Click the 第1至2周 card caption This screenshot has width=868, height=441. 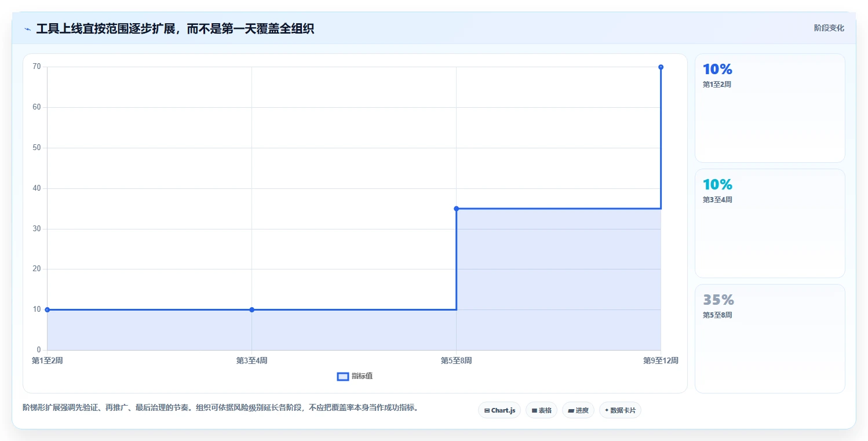(x=717, y=85)
